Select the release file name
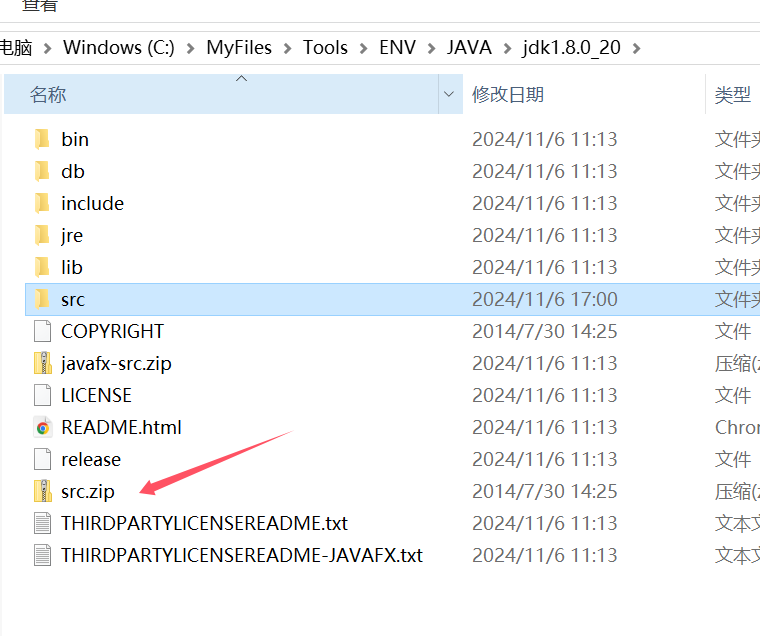This screenshot has width=760, height=636. click(91, 459)
